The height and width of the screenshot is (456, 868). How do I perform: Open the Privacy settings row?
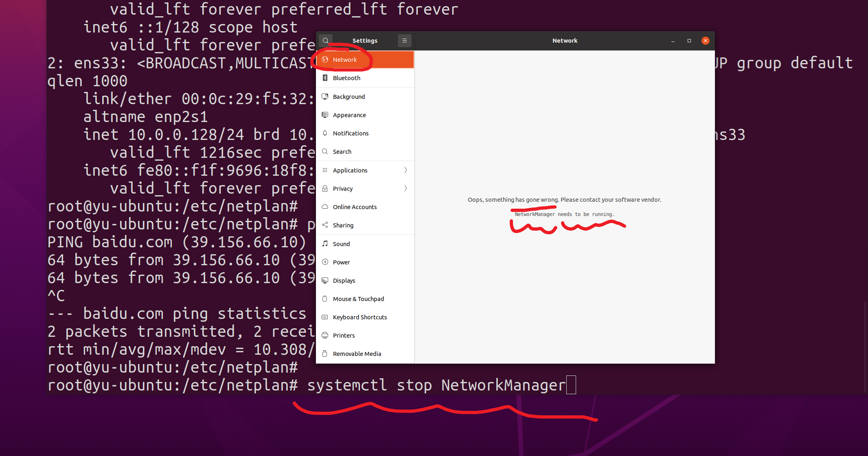365,189
